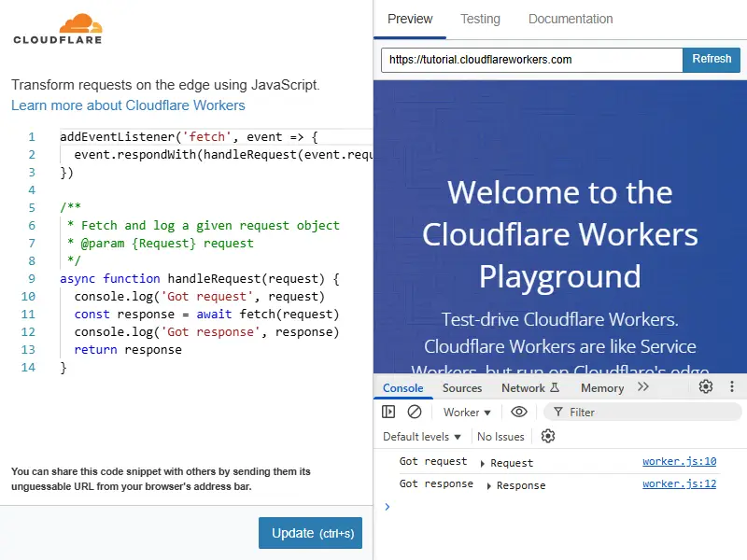Screen dimensions: 747x560
Task: Select the Sources DevTools tab
Action: click(462, 388)
